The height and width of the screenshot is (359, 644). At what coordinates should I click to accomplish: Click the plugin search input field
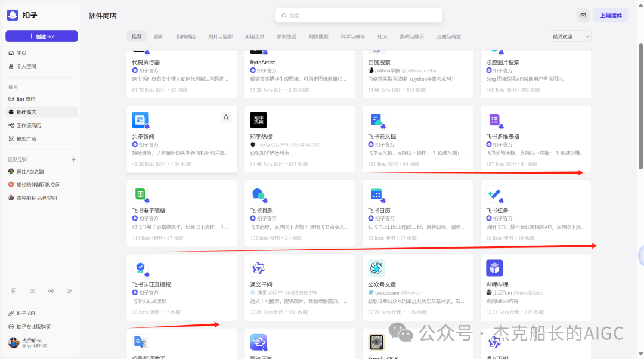[359, 16]
